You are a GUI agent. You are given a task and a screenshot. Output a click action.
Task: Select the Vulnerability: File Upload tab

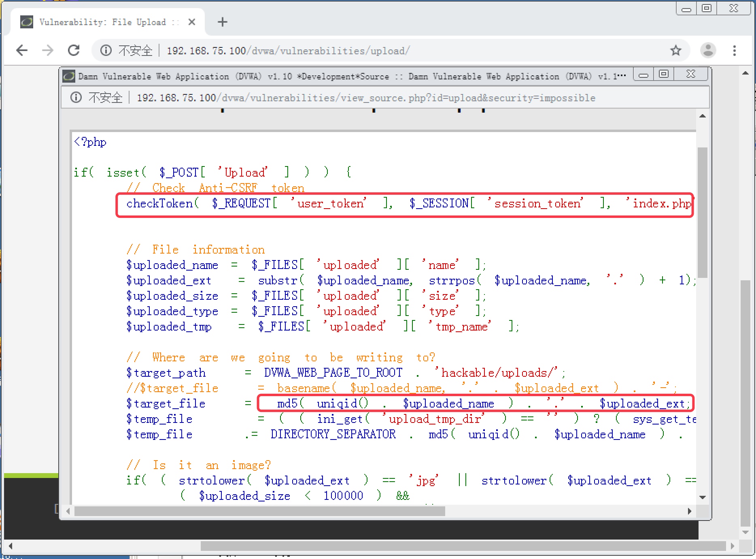coord(108,22)
